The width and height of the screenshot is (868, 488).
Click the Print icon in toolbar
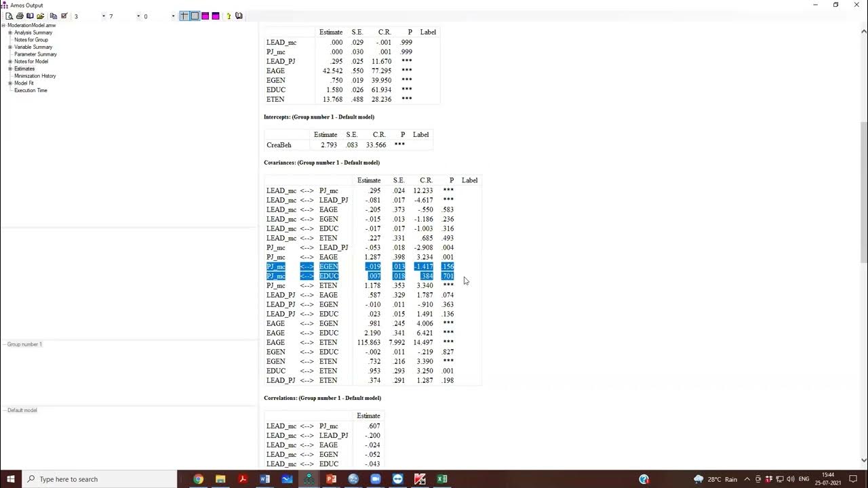[20, 16]
